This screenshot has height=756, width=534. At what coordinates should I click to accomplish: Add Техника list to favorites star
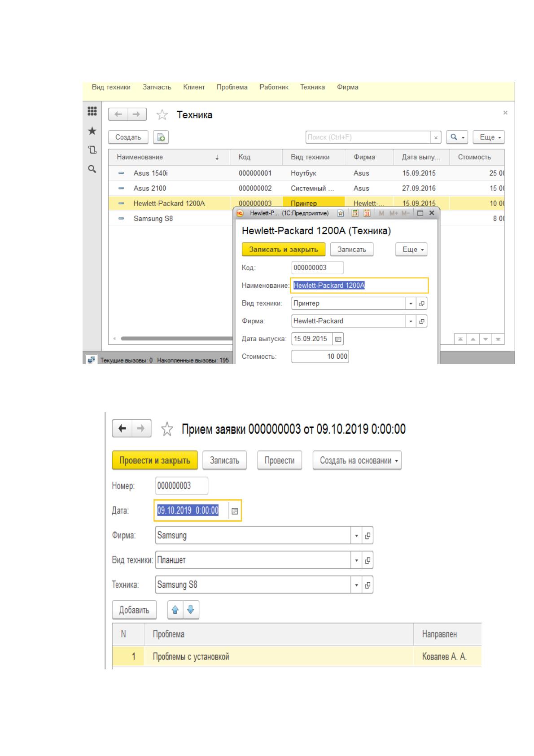pyautogui.click(x=162, y=115)
